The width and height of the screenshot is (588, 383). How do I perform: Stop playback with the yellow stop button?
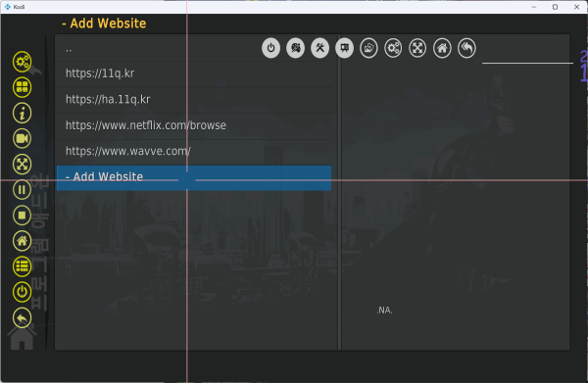tap(23, 215)
